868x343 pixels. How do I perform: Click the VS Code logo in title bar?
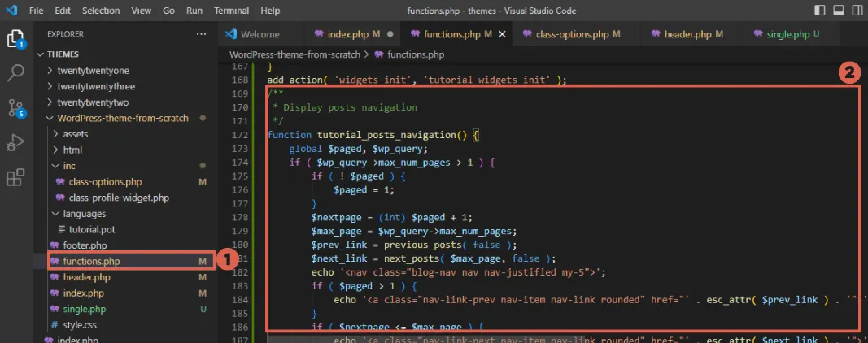11,10
